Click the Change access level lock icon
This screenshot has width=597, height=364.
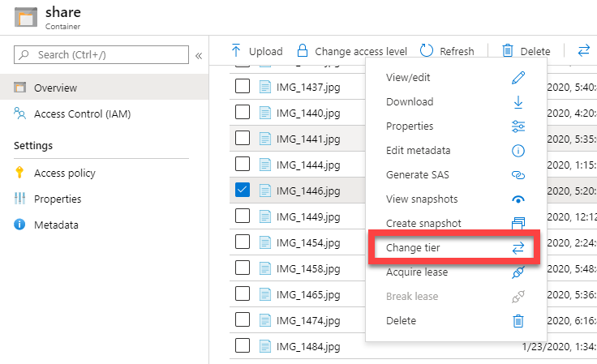[302, 50]
